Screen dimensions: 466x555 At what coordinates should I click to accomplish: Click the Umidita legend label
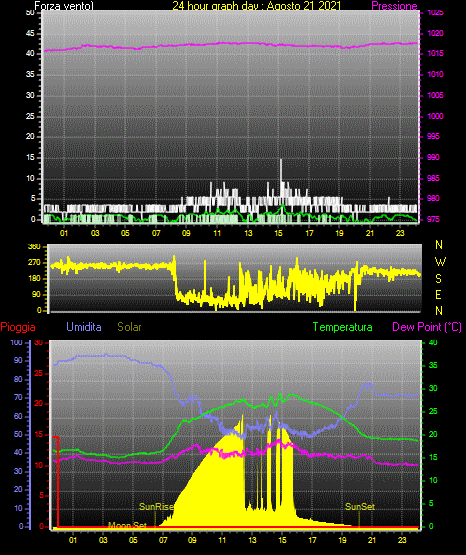click(x=84, y=327)
